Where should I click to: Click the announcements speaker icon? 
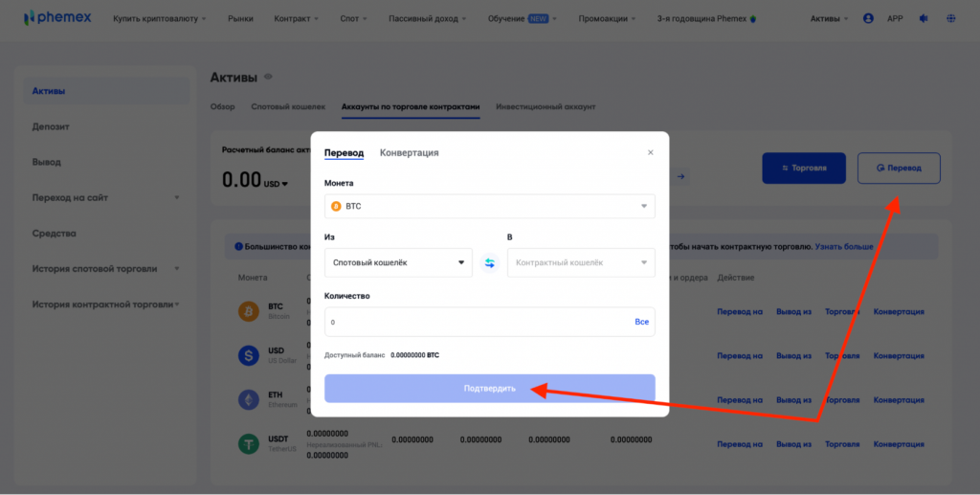[x=924, y=18]
